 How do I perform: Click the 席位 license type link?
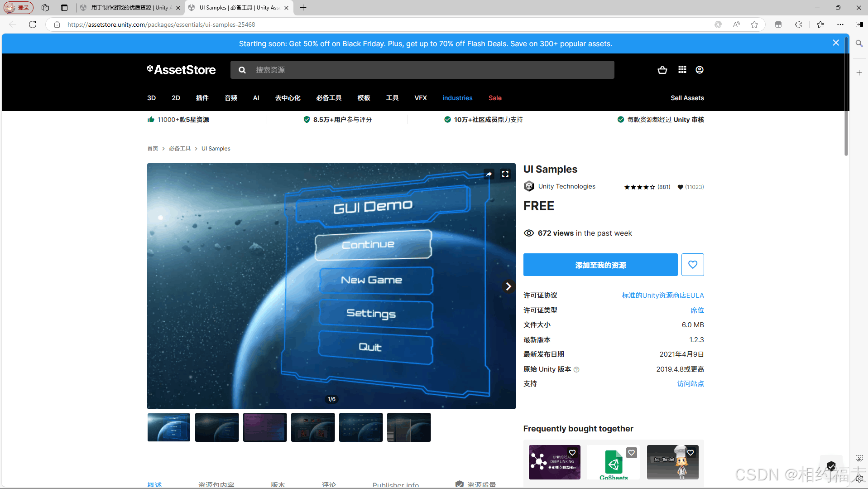pyautogui.click(x=697, y=310)
